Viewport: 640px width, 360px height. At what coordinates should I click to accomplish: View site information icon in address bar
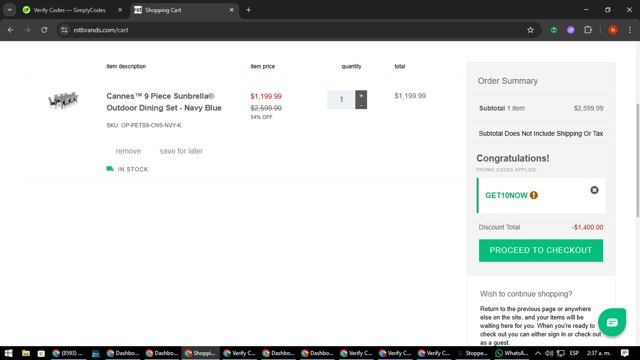coord(64,30)
